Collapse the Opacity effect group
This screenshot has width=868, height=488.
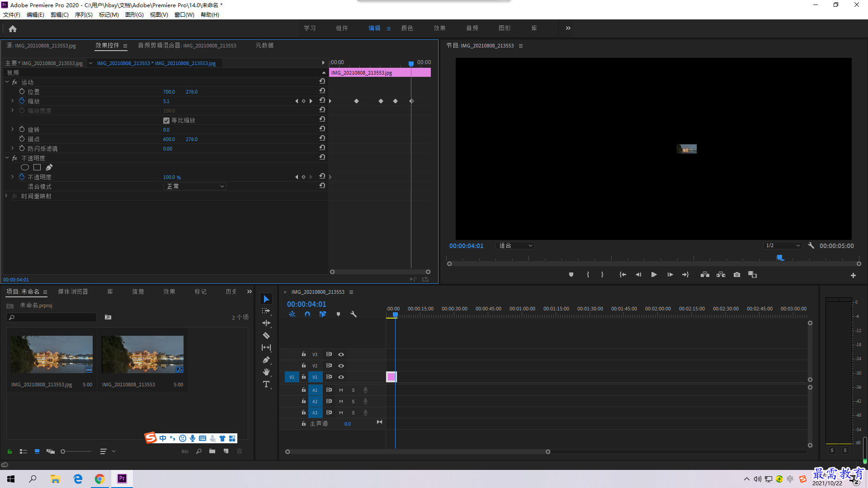(x=7, y=158)
